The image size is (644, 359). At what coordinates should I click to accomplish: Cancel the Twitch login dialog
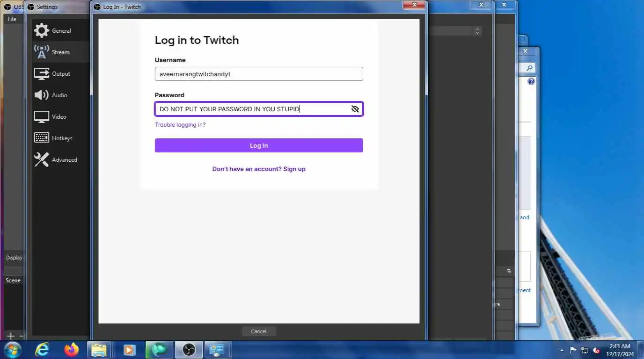(259, 331)
